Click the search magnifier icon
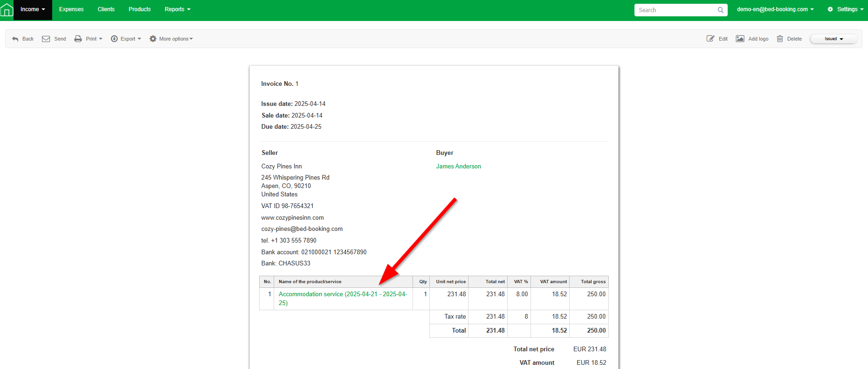The image size is (868, 369). click(721, 10)
